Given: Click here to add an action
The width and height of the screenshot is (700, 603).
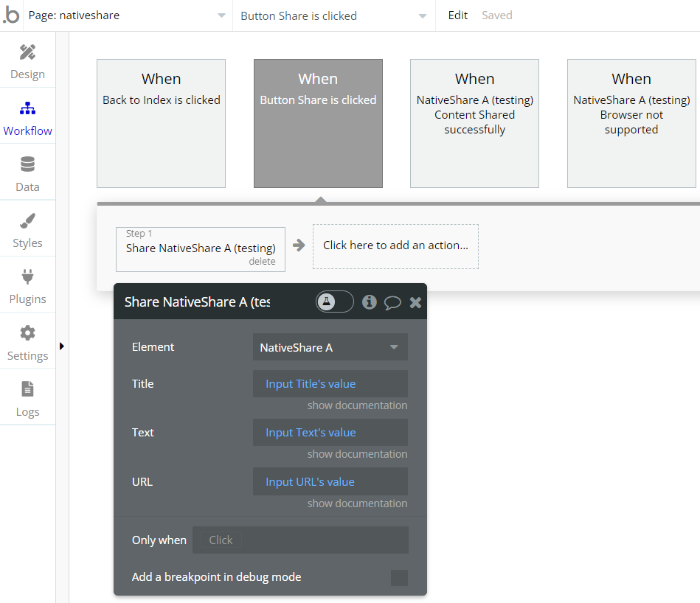Looking at the screenshot, I should coord(395,246).
